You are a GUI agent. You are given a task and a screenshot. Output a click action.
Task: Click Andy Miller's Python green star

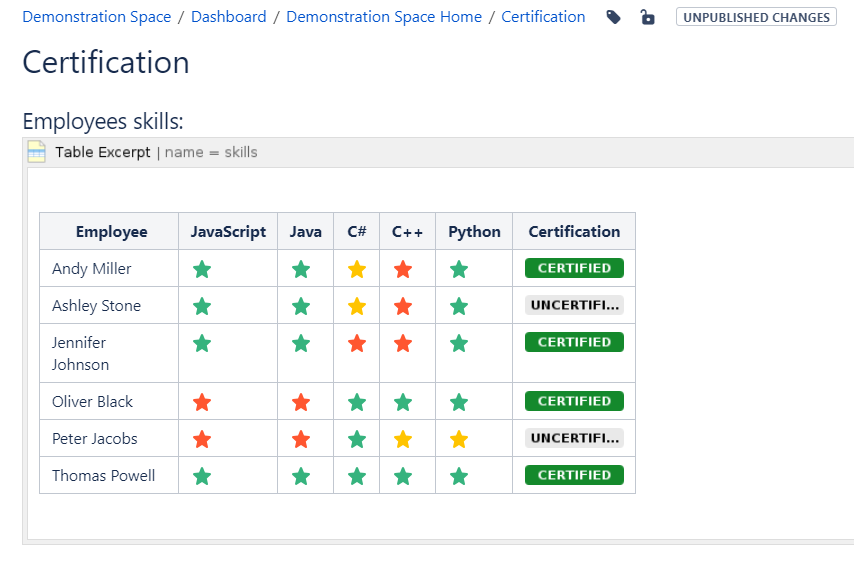point(459,269)
